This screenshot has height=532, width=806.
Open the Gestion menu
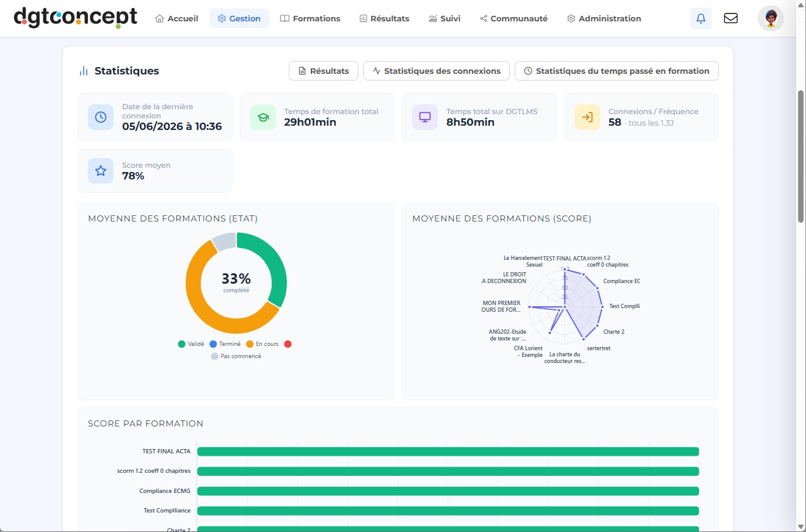click(x=239, y=18)
